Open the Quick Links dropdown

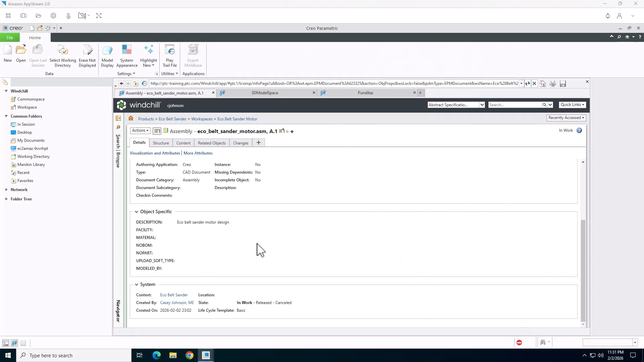(572, 105)
